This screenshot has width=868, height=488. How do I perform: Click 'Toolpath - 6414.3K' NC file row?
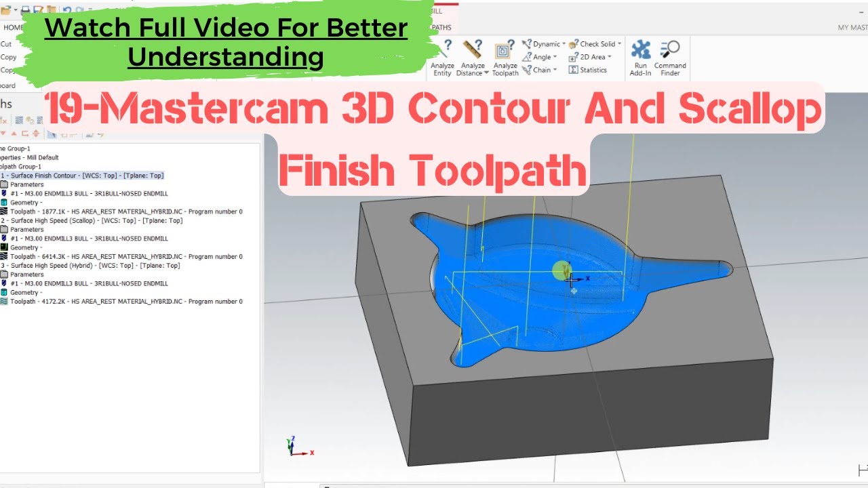tap(126, 257)
